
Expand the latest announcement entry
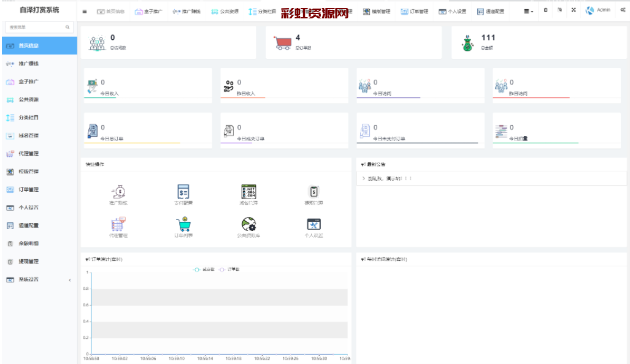[385, 178]
